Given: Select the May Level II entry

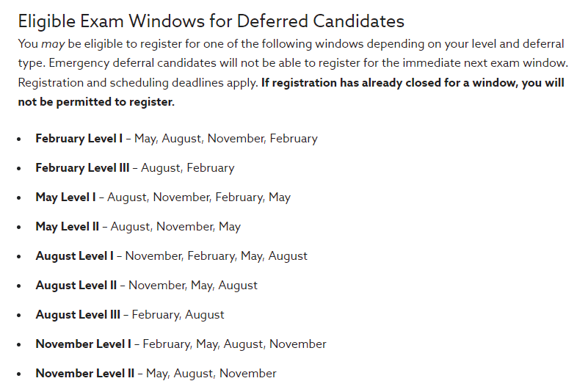Looking at the screenshot, I should tap(138, 227).
